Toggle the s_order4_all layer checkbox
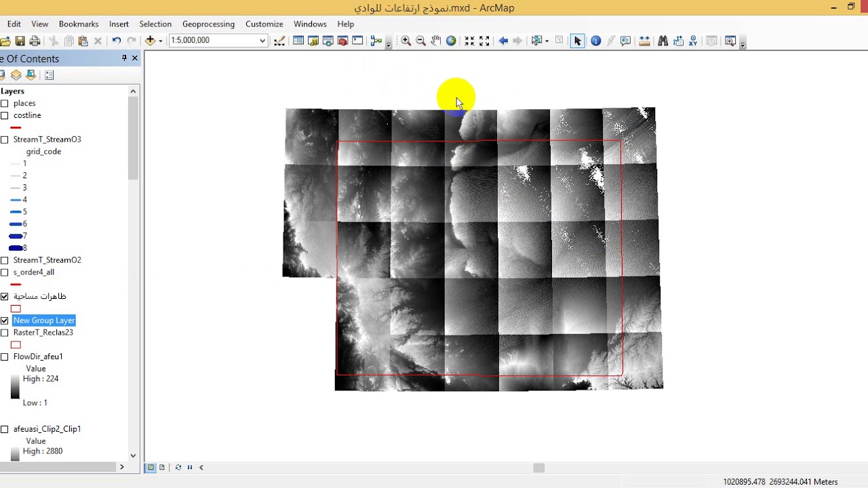Screen dimensions: 868x488 pyautogui.click(x=5, y=272)
